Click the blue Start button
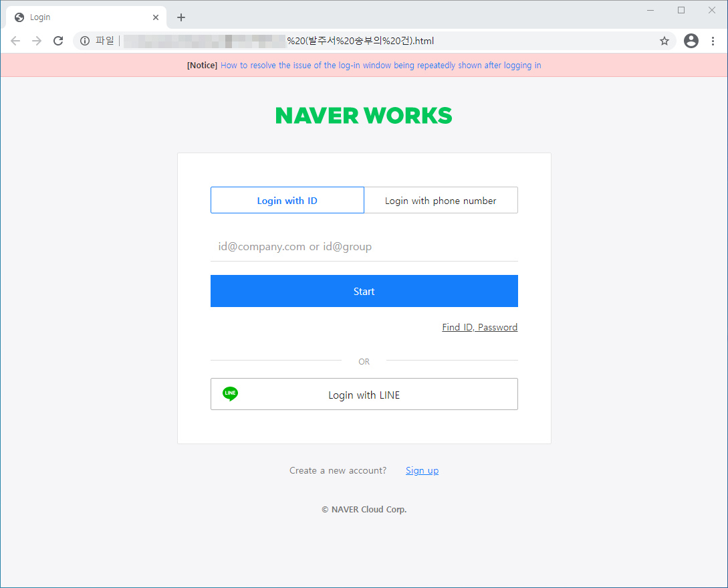This screenshot has height=588, width=728. [x=364, y=291]
